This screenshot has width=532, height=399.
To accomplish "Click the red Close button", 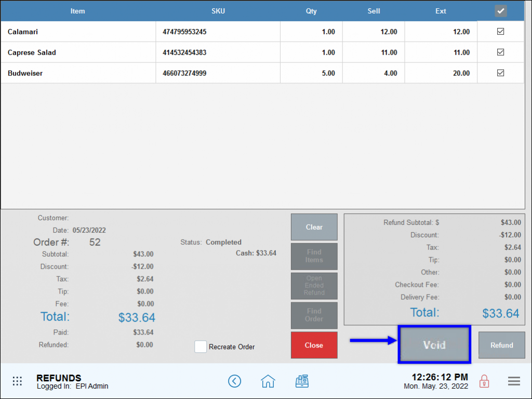I will tap(314, 345).
